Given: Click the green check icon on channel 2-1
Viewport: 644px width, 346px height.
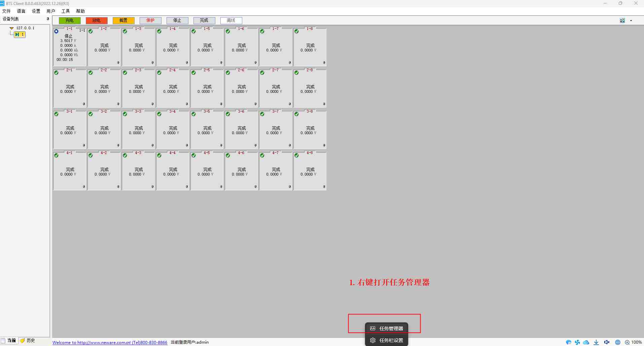Looking at the screenshot, I should point(56,73).
